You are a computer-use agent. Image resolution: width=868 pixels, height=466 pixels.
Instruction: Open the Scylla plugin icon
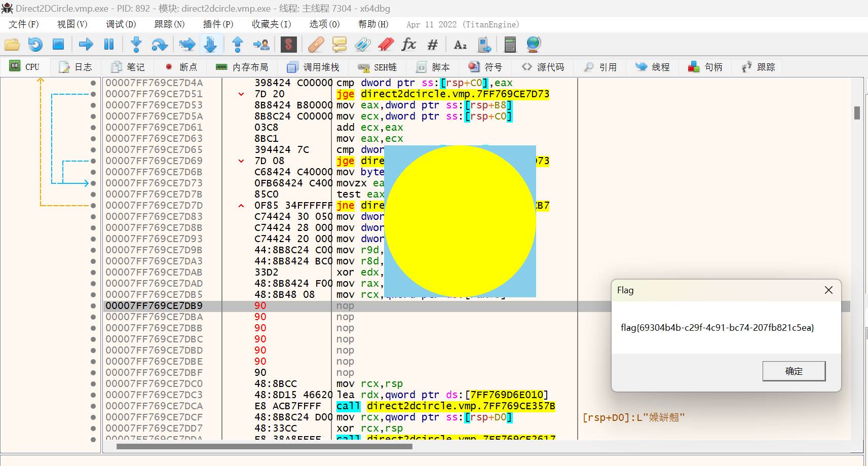(x=288, y=45)
